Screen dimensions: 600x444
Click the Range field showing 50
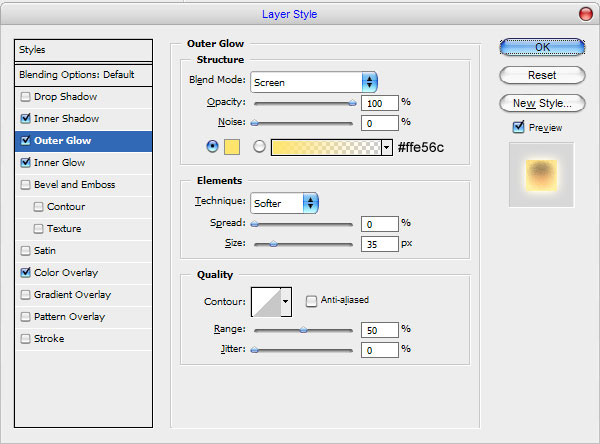pos(380,330)
